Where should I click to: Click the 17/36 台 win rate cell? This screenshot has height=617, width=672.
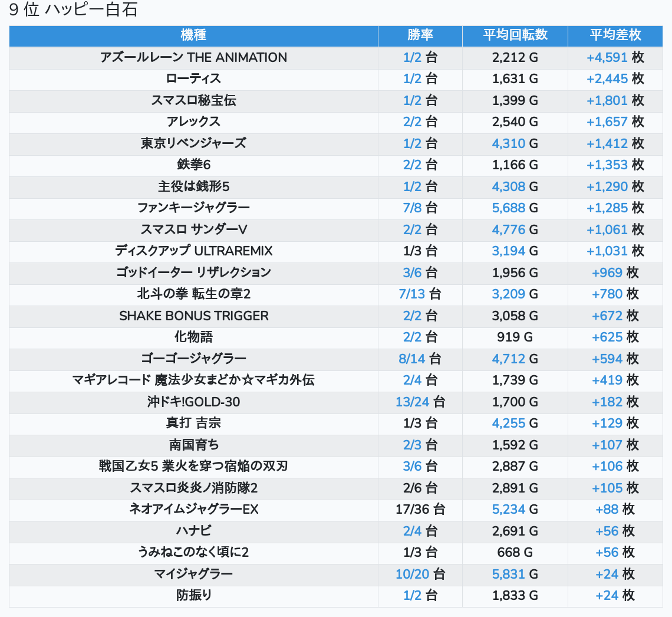(x=420, y=510)
